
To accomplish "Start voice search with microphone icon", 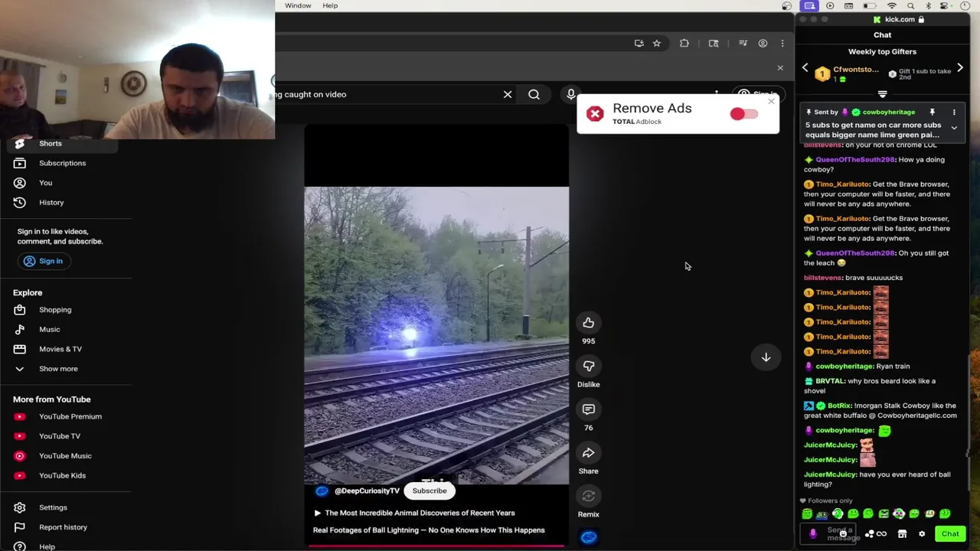I will click(571, 94).
